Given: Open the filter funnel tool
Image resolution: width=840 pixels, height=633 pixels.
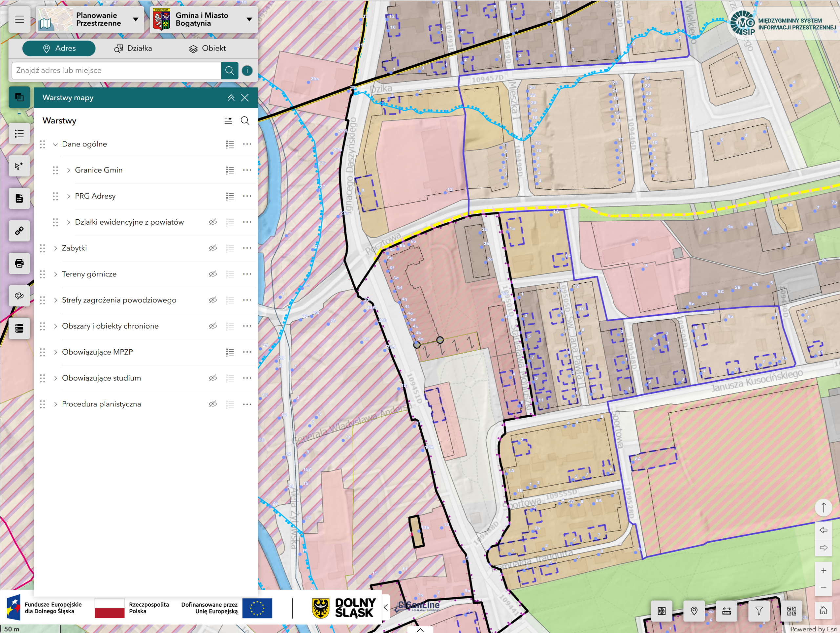Looking at the screenshot, I should coord(759,611).
